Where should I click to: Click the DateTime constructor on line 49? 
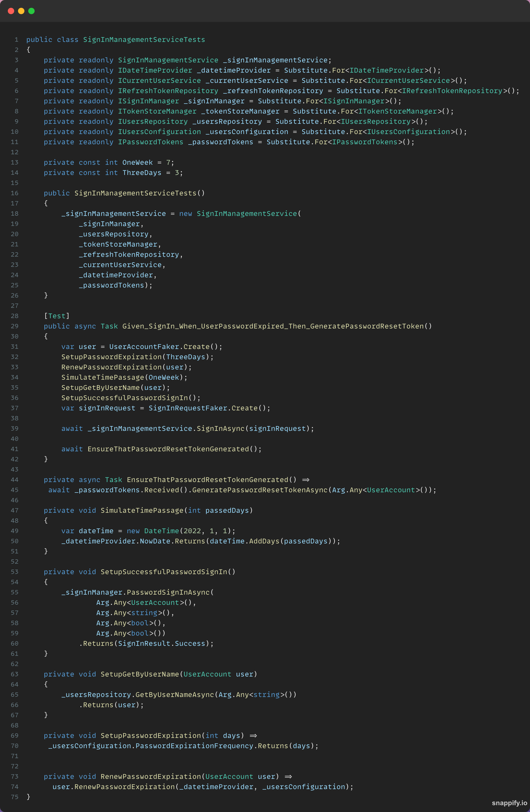pos(161,531)
